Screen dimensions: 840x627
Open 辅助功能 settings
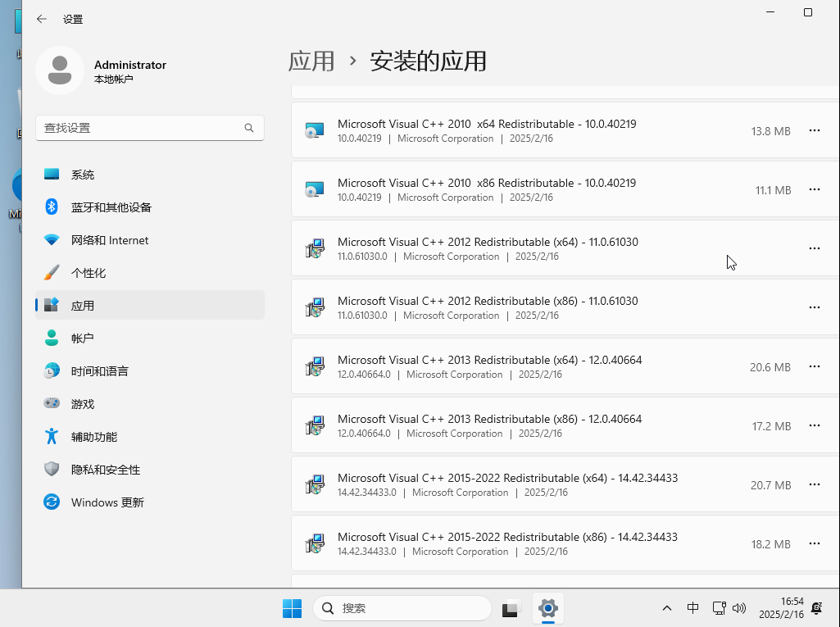[x=150, y=437]
